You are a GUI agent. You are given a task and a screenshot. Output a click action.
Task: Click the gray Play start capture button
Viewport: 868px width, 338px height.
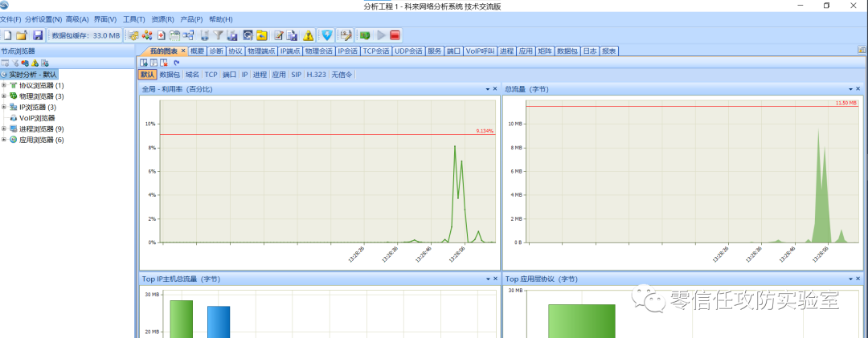pyautogui.click(x=381, y=35)
